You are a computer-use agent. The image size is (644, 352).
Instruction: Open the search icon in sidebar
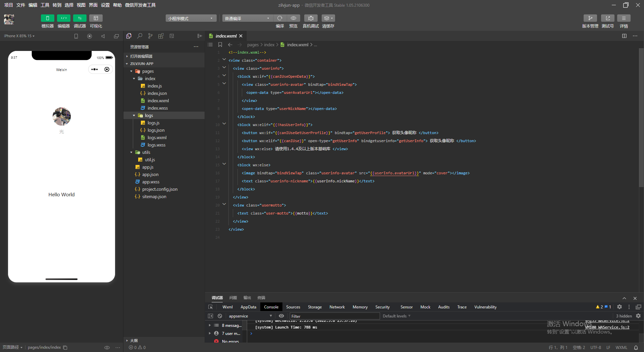[x=140, y=36]
